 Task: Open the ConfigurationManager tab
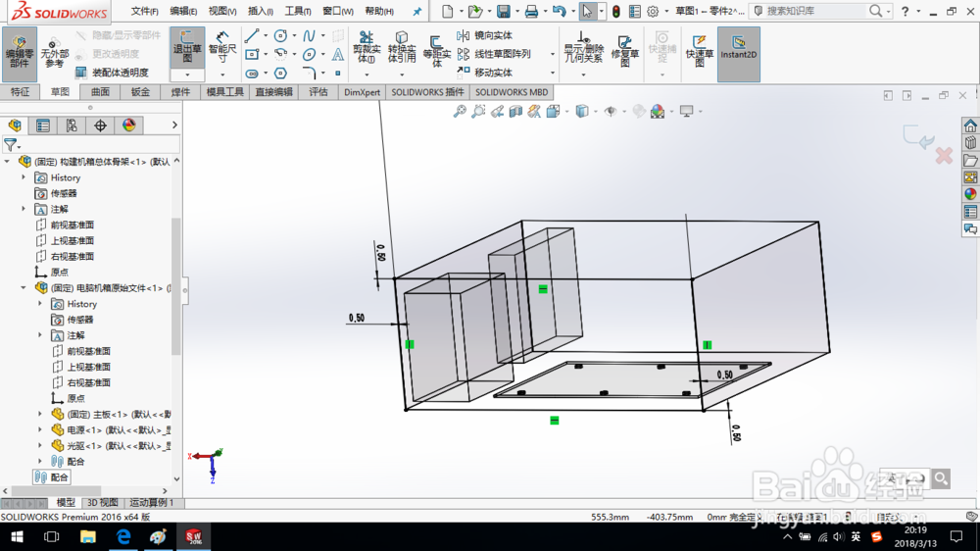coord(72,125)
